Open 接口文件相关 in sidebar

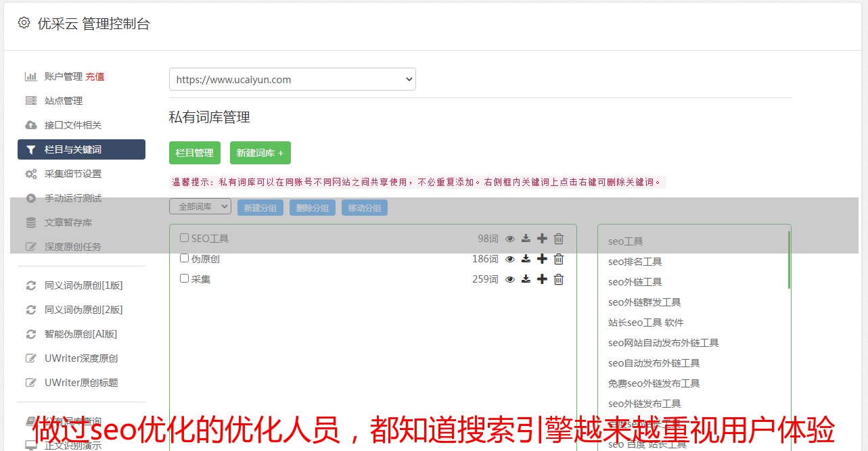point(73,125)
